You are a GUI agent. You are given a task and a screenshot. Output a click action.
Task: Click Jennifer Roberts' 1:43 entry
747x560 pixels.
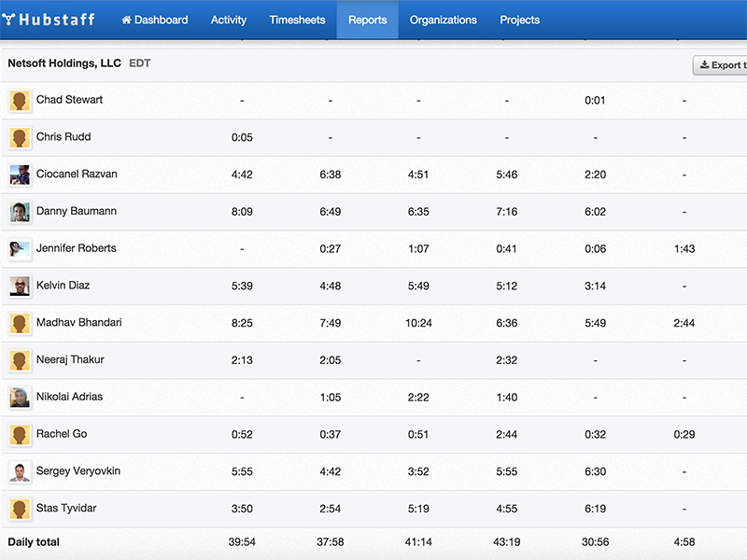click(684, 249)
